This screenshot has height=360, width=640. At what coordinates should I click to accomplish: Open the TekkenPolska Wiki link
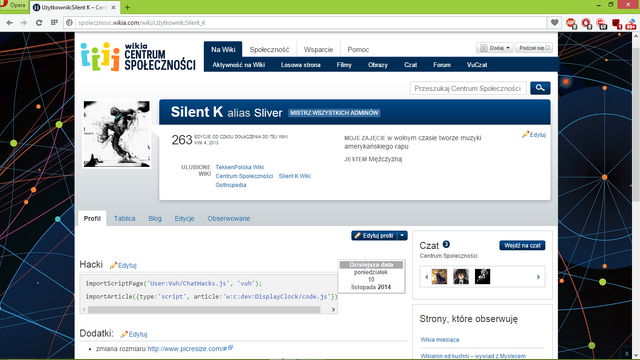tap(240, 167)
